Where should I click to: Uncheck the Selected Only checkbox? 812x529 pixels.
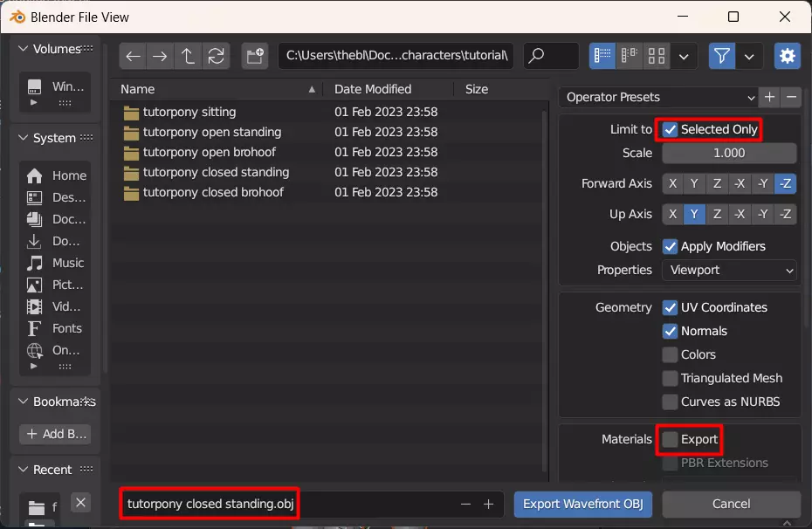[671, 129]
